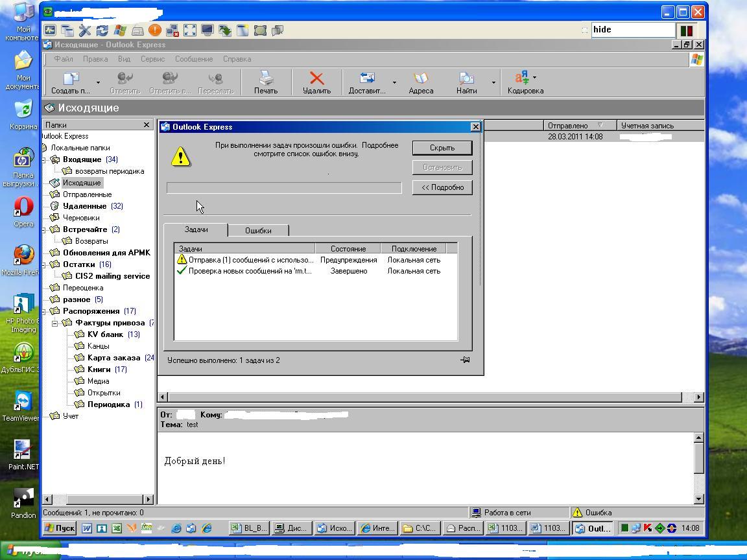Screen dimensions: 747x560
Task: Switch to the Ошибки tab
Action: coord(258,231)
